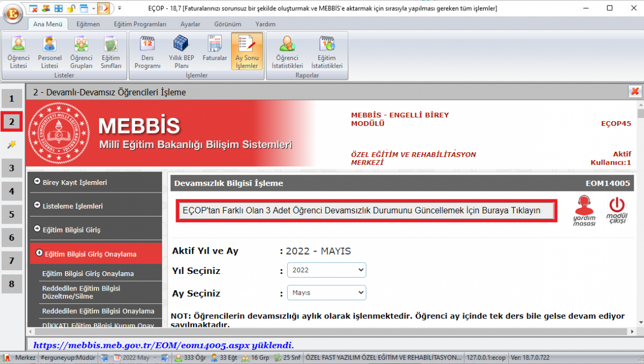Go to step 4 button

click(x=12, y=191)
